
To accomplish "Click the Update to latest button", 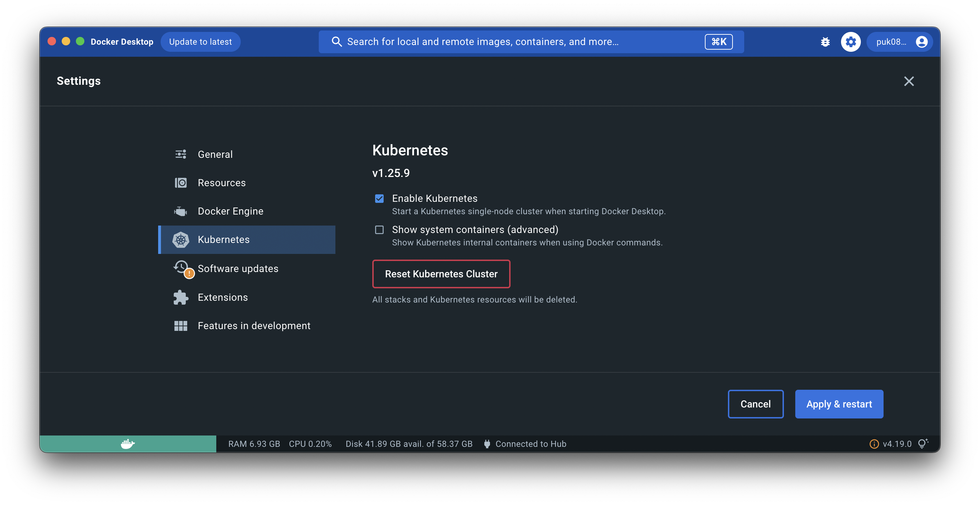I will tap(200, 42).
